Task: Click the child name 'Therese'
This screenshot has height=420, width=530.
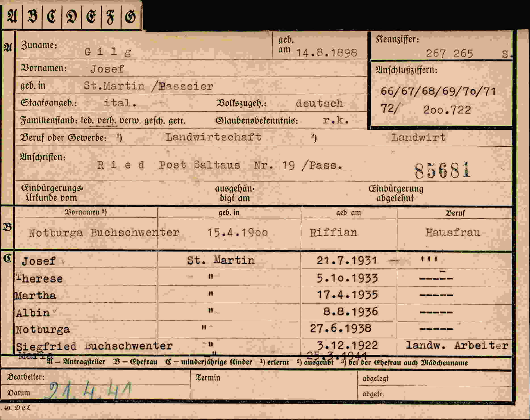Action: pos(39,279)
